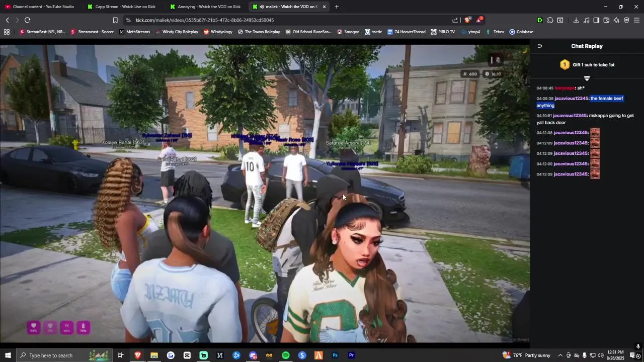The width and height of the screenshot is (644, 362).
Task: Open Premiere Pro from taskbar
Action: tap(352, 355)
